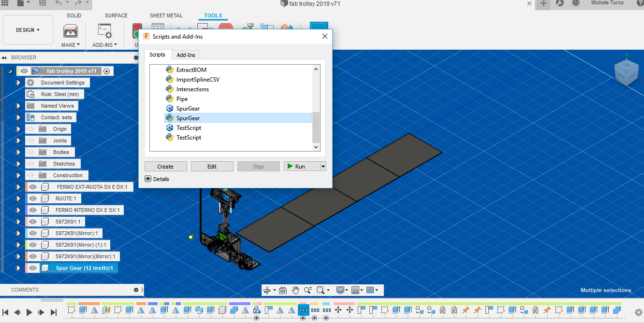Expand Contact: sets node
Image resolution: width=644 pixels, height=323 pixels.
18,117
